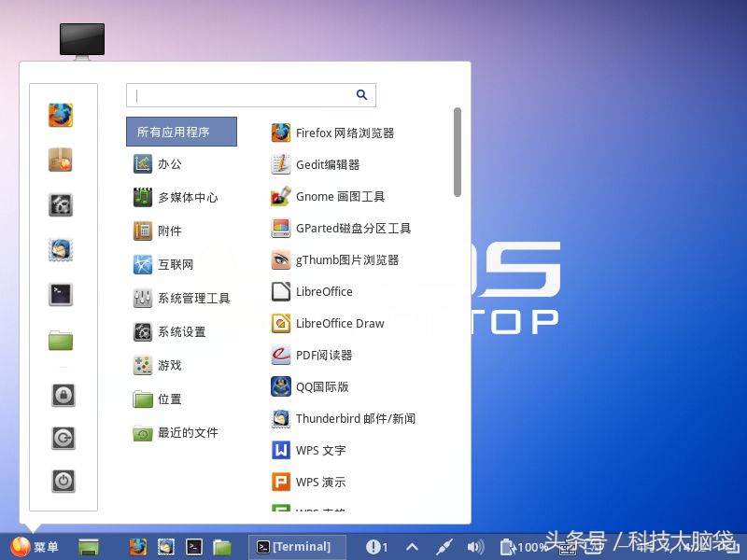Click the network connection tray icon
This screenshot has width=747, height=560.
click(x=444, y=547)
